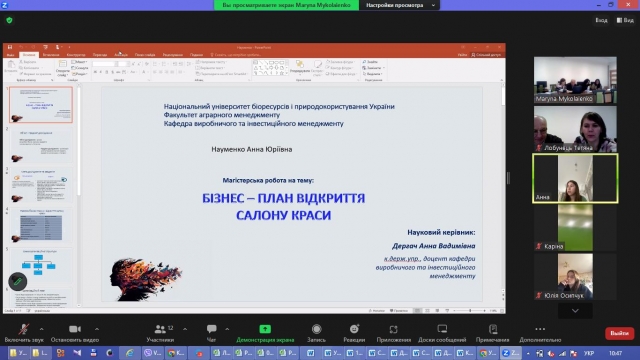Click PowerPoint zoom slider in status bar
The width and height of the screenshot is (640, 360).
[x=470, y=311]
